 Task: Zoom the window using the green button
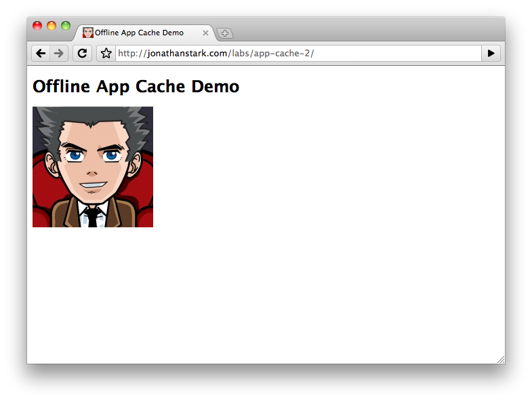tap(66, 26)
